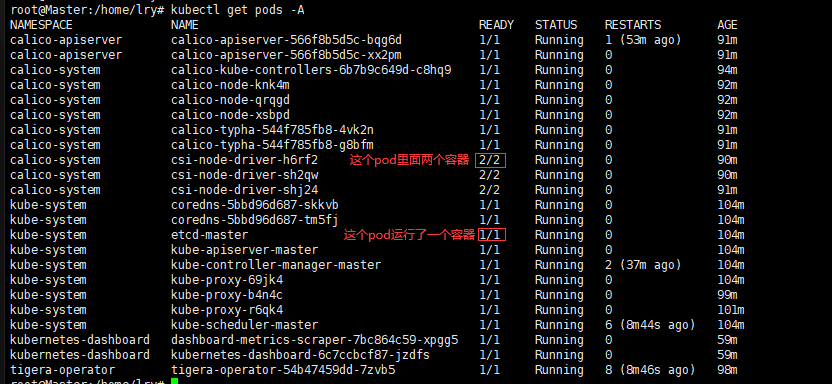Click restart count 6 (8m44s ago)

tap(650, 325)
